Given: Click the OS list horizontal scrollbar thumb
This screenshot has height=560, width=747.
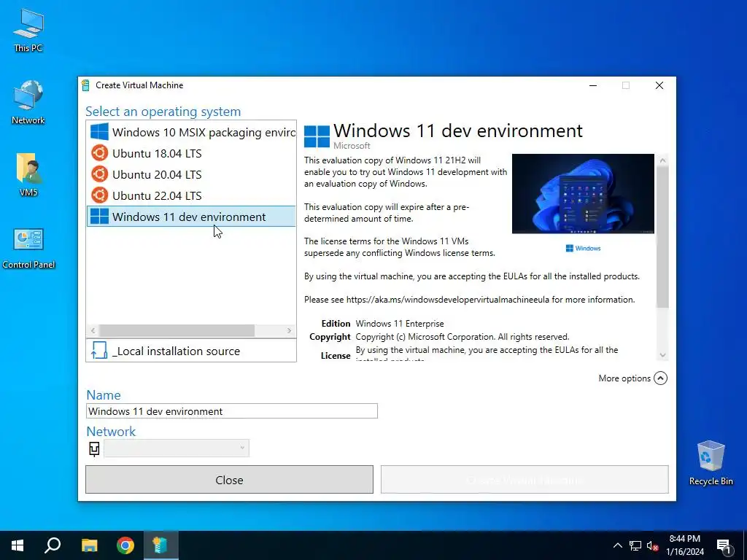Looking at the screenshot, I should (x=177, y=330).
